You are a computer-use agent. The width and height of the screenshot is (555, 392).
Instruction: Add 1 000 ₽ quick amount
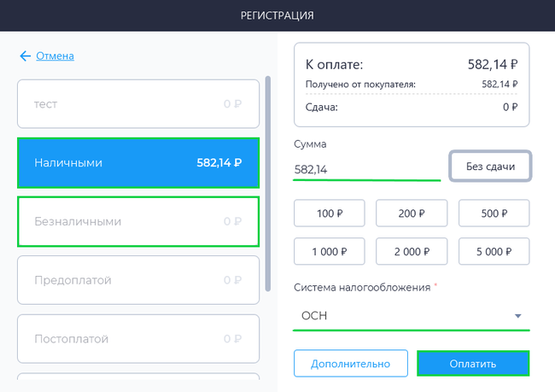click(330, 251)
